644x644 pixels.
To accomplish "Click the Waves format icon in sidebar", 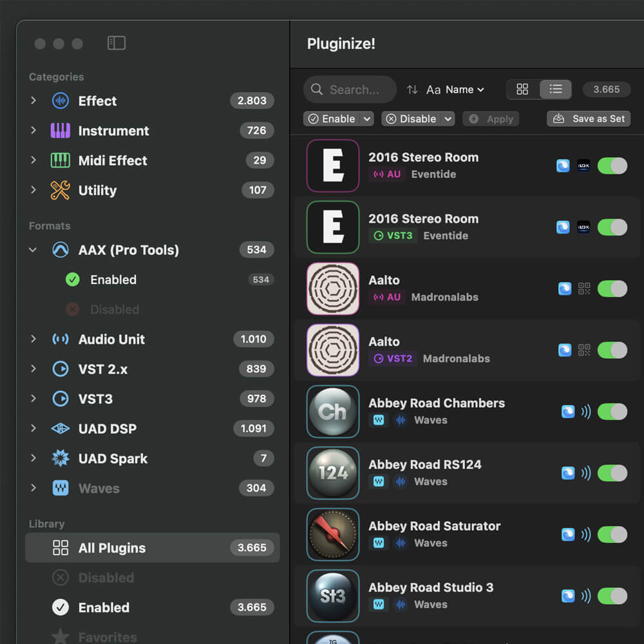I will pos(61,488).
